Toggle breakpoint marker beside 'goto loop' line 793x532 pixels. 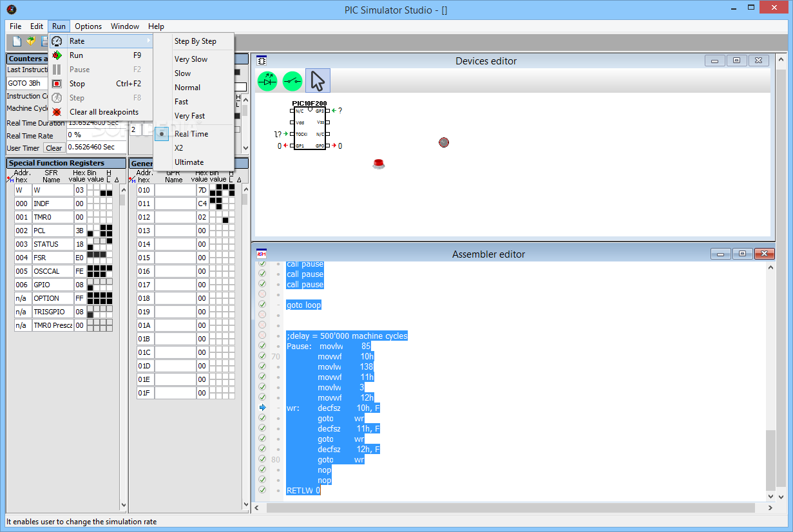(262, 305)
